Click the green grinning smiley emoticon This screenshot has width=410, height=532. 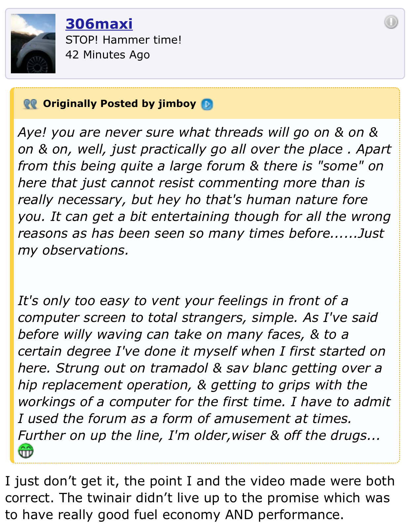click(26, 451)
